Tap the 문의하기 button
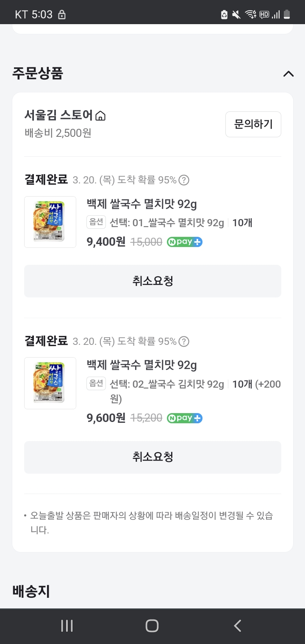Viewport: 305px width, 644px height. tap(253, 124)
